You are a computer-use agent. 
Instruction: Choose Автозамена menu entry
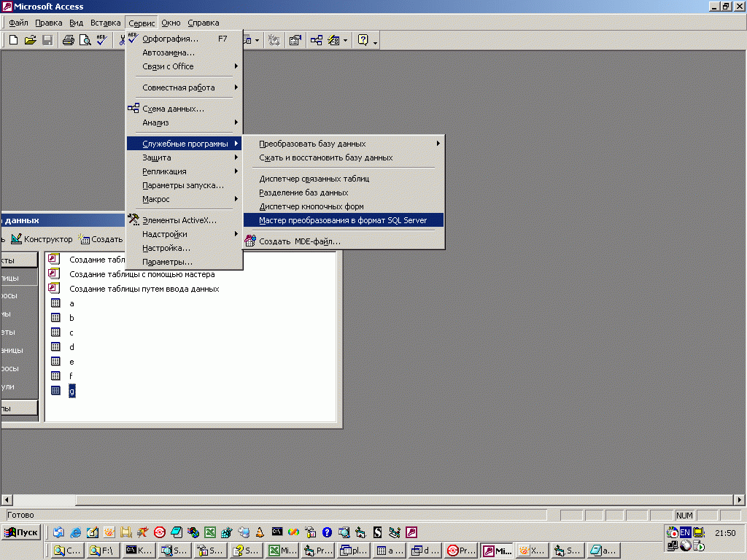[x=185, y=52]
